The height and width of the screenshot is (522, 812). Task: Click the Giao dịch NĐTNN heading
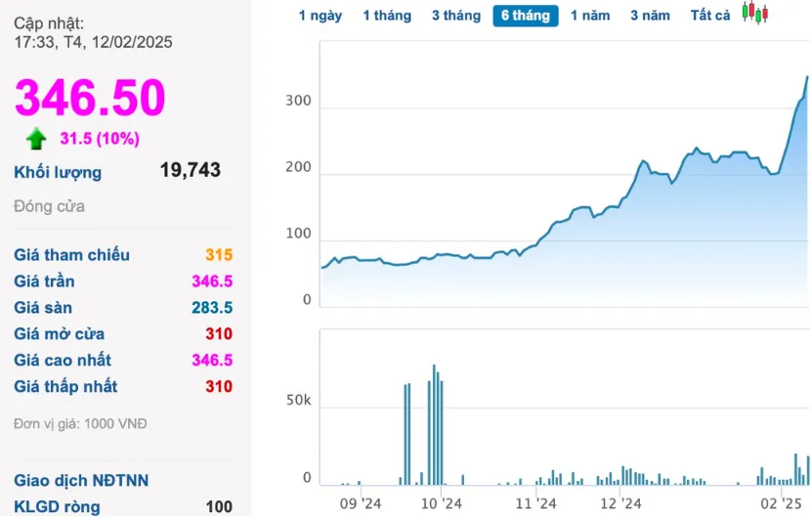click(x=81, y=481)
